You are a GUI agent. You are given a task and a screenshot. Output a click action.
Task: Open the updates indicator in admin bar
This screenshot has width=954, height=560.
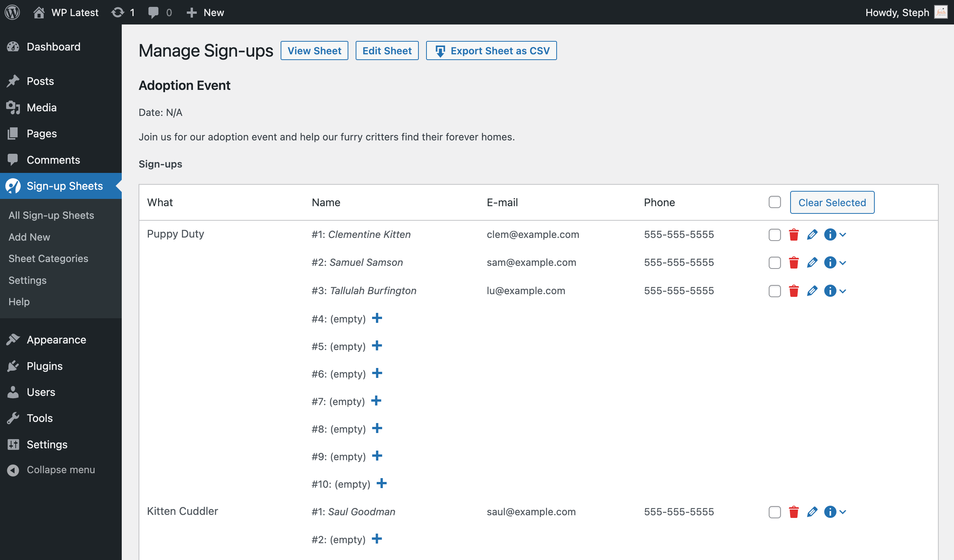point(123,12)
